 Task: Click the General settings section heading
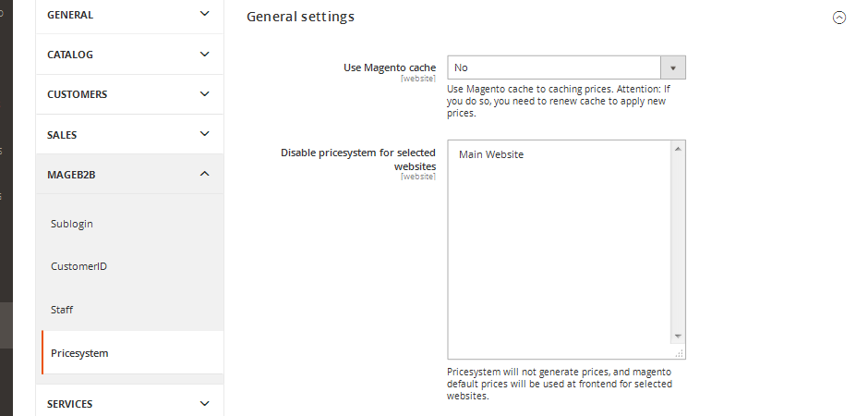tap(301, 17)
